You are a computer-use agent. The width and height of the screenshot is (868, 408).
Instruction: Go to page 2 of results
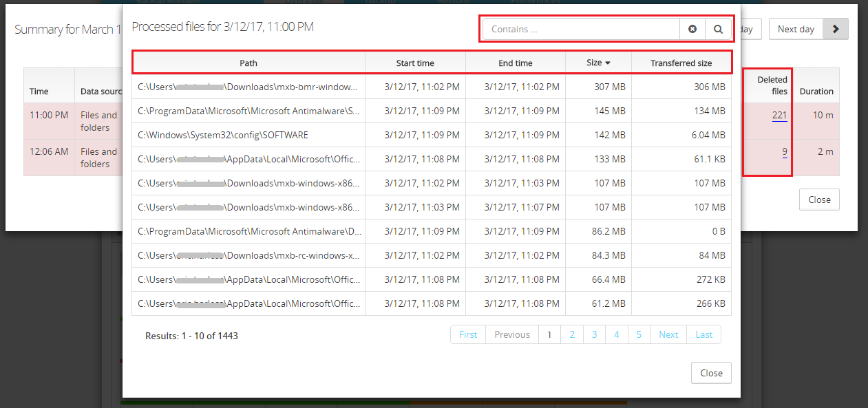click(572, 334)
